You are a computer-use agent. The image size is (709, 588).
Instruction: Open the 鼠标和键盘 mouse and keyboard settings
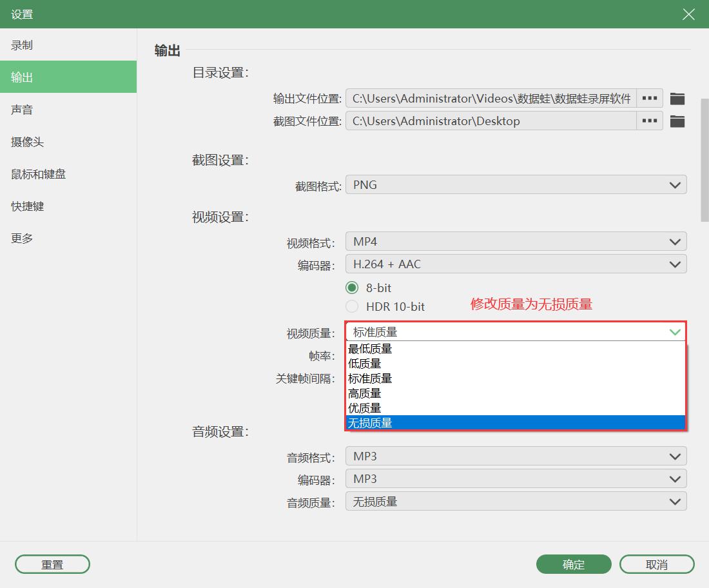(x=37, y=174)
